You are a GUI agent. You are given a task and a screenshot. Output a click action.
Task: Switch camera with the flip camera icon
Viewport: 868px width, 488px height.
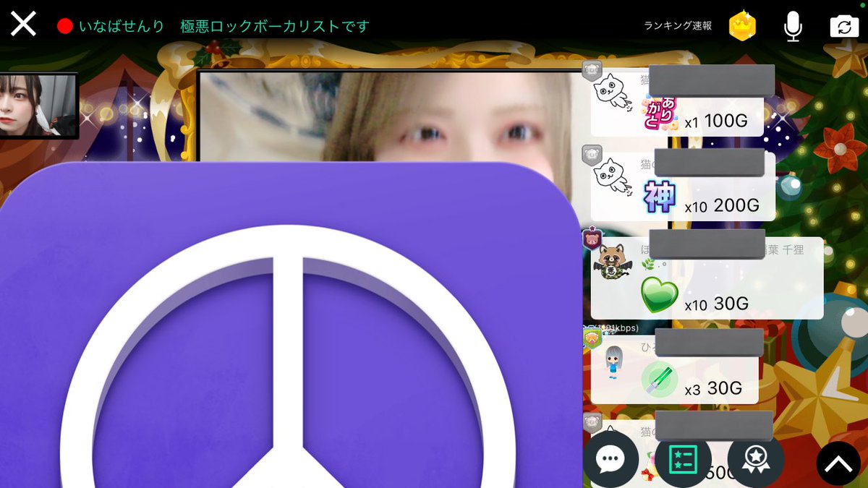844,27
